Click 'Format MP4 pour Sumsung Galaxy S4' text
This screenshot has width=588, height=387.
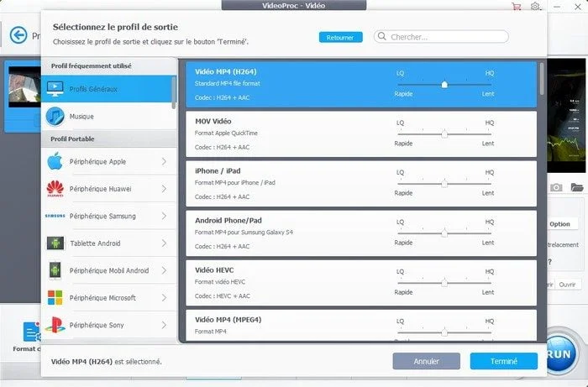tap(244, 233)
